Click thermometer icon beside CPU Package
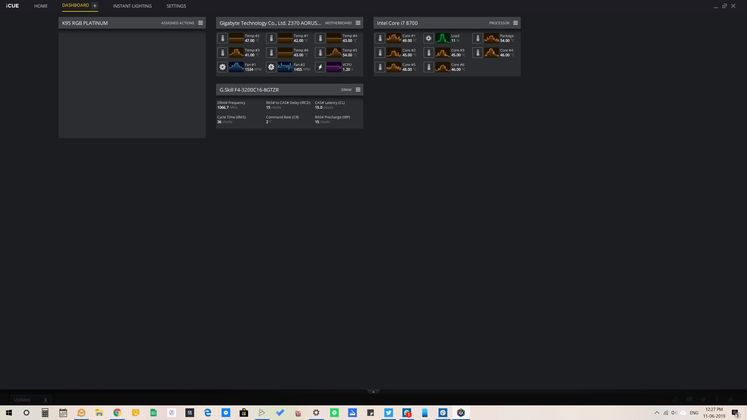The width and height of the screenshot is (747, 420). (478, 38)
